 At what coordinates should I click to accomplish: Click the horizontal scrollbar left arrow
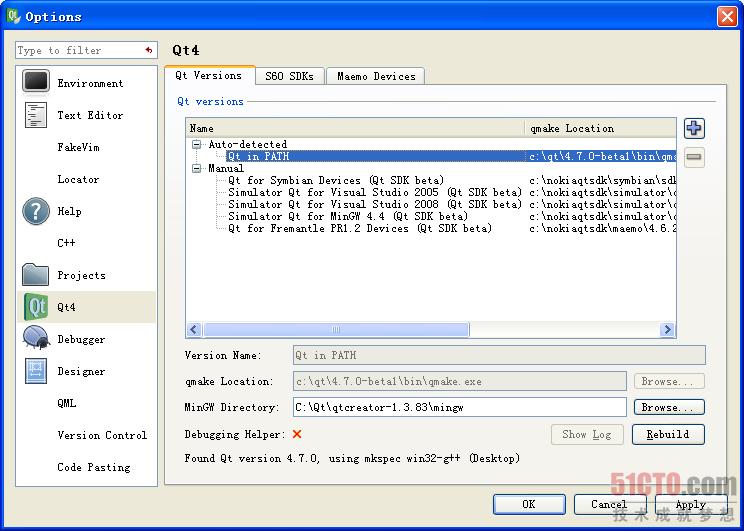[194, 329]
